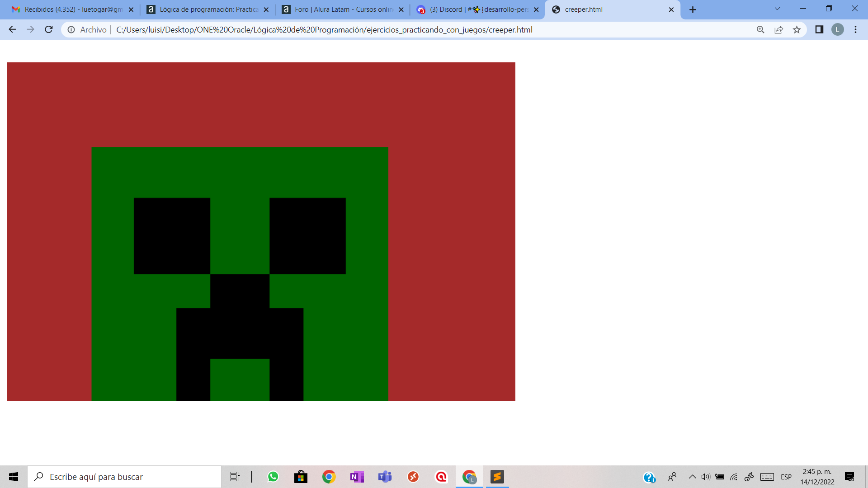Check the battery status icon
Viewport: 868px width, 488px height.
point(720,477)
